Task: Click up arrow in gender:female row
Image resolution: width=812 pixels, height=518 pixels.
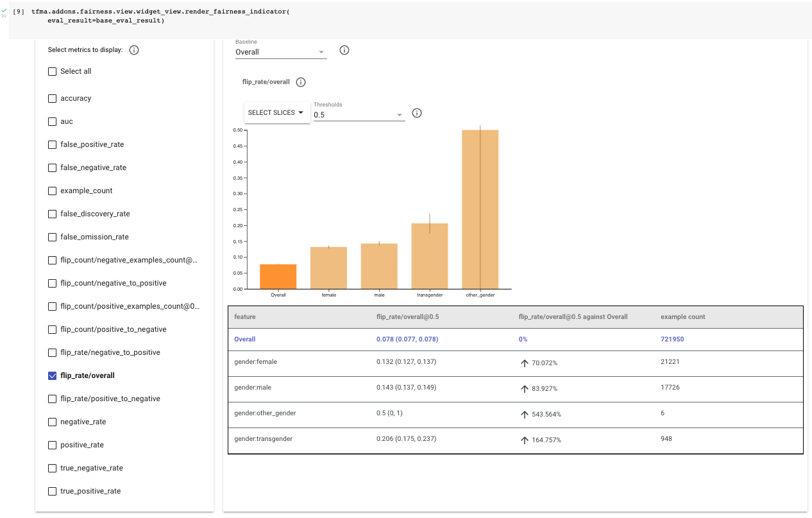Action: (x=525, y=363)
